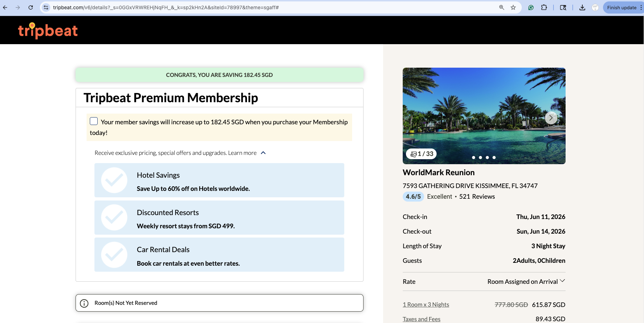
Task: Go back with the browser back arrow
Action: pos(5,7)
